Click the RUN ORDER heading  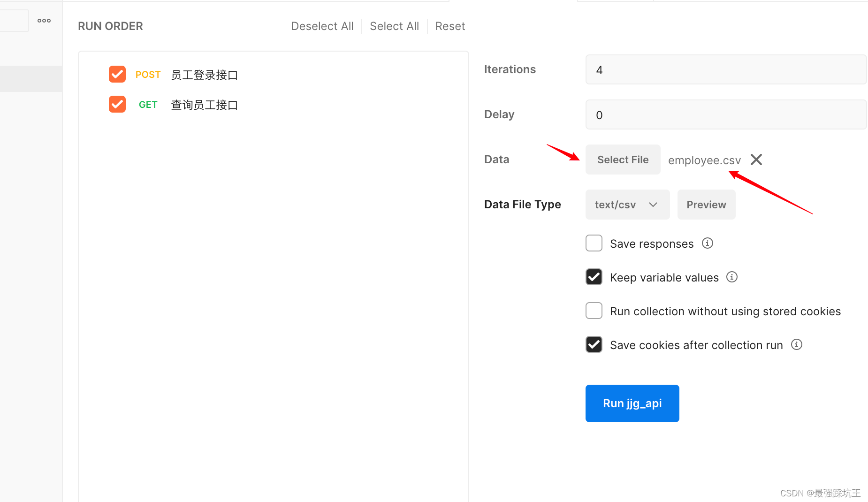(x=110, y=26)
